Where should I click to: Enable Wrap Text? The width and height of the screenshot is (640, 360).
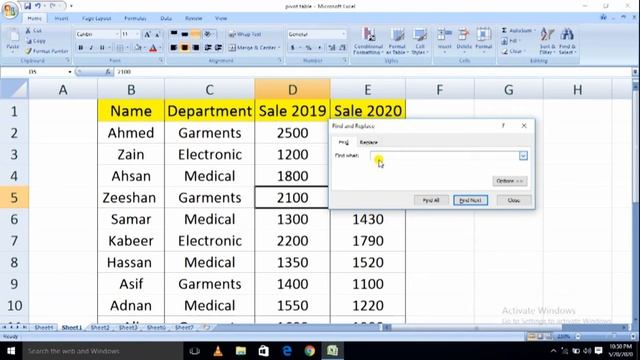pyautogui.click(x=245, y=34)
